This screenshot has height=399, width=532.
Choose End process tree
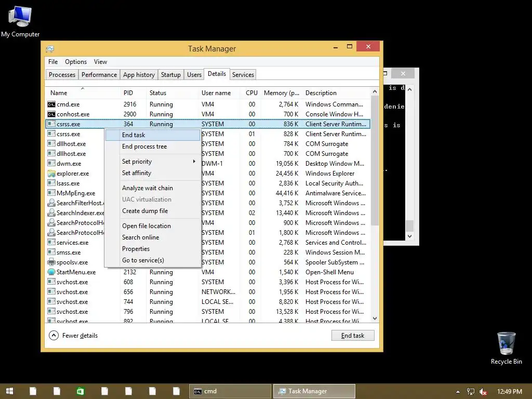pos(153,147)
